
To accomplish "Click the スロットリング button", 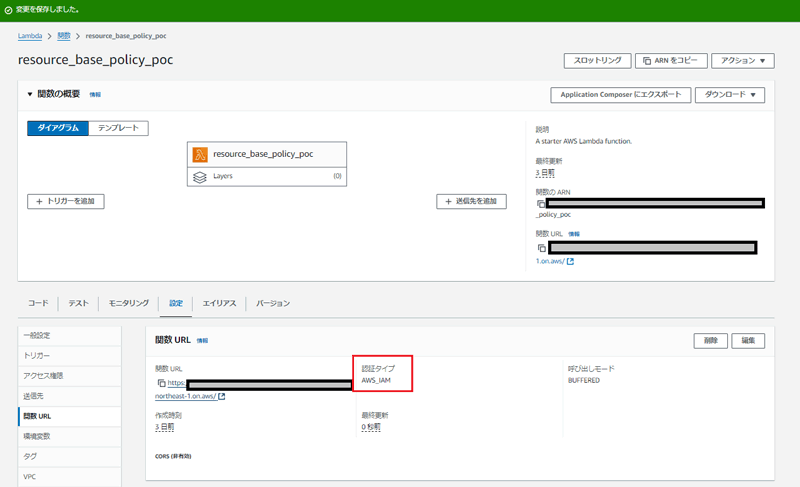I will pyautogui.click(x=597, y=61).
